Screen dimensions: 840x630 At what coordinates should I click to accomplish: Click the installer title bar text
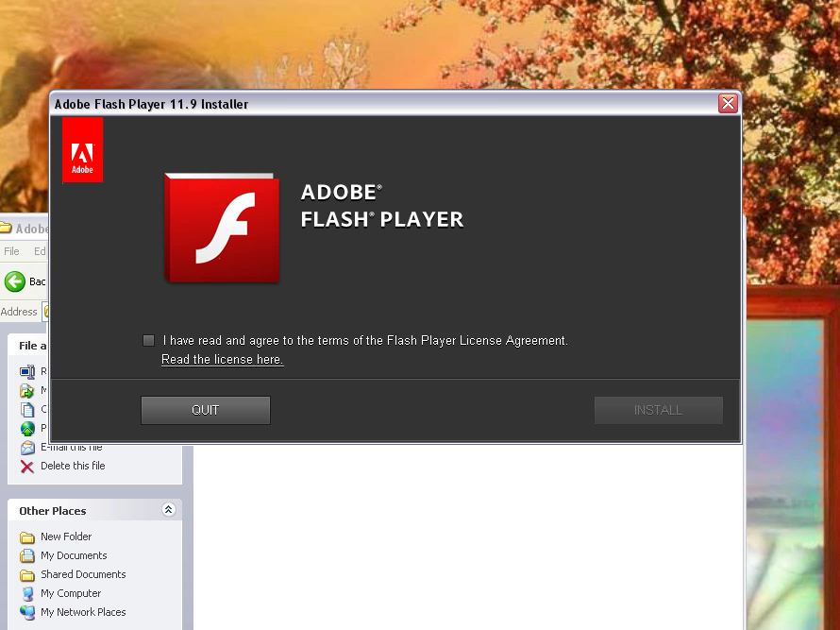click(x=151, y=104)
